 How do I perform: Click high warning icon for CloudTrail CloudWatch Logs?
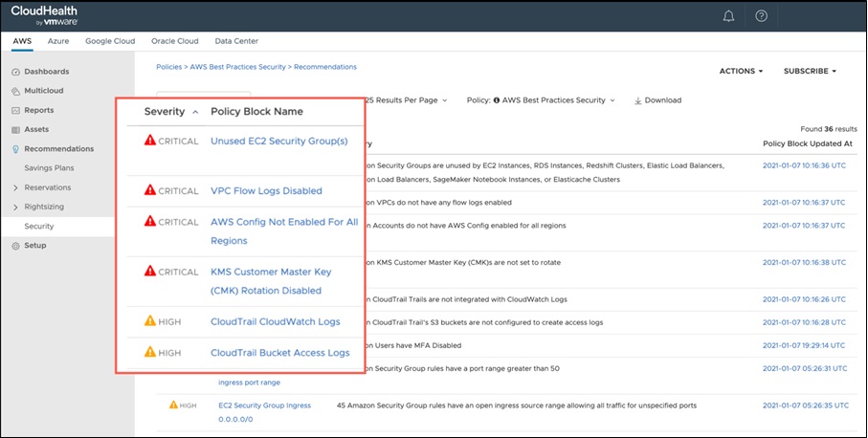(x=150, y=320)
